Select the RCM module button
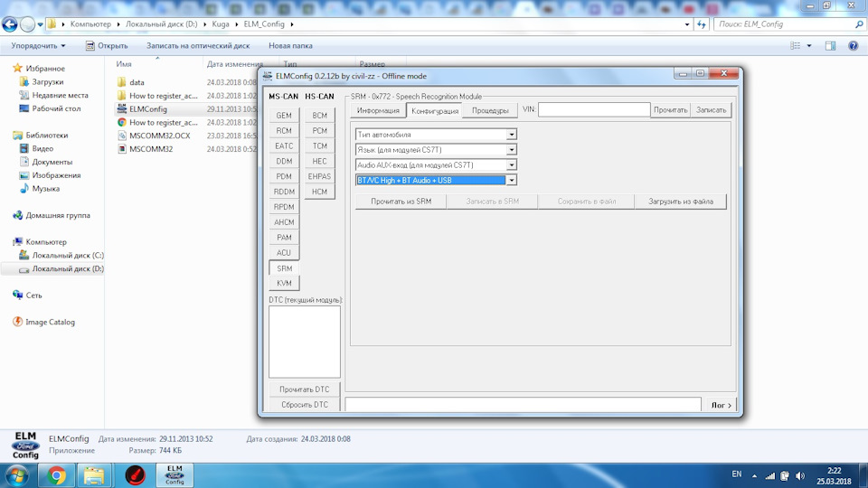This screenshot has width=868, height=488. pos(284,130)
